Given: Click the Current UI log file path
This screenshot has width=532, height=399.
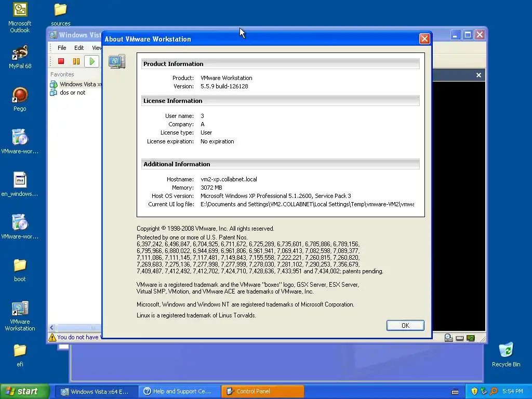Looking at the screenshot, I should coord(307,204).
